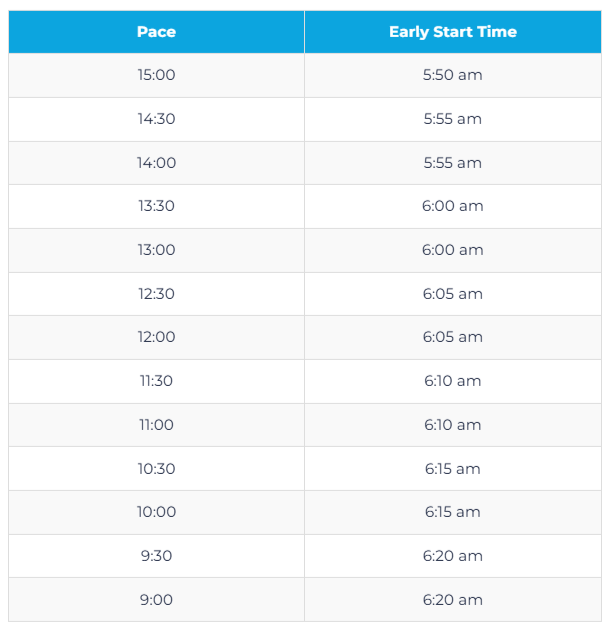Click the 6:10 am time beside 11:00
Screen dimensions: 614x631
(453, 425)
